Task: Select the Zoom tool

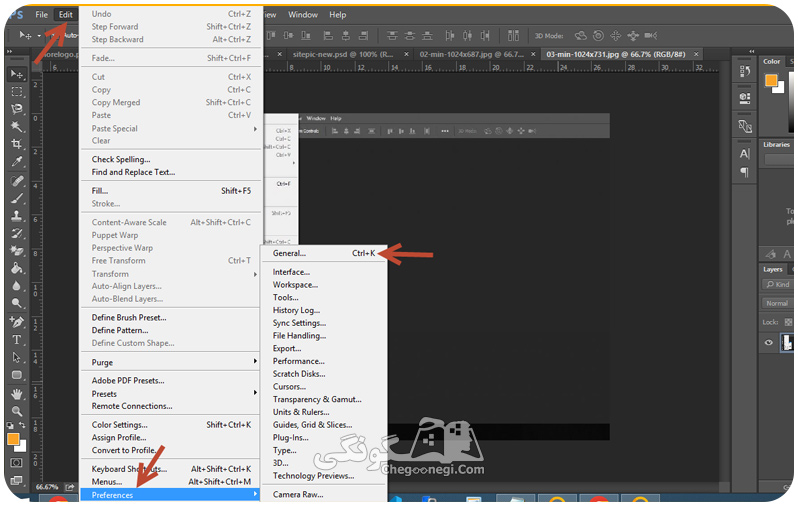Action: [x=17, y=411]
